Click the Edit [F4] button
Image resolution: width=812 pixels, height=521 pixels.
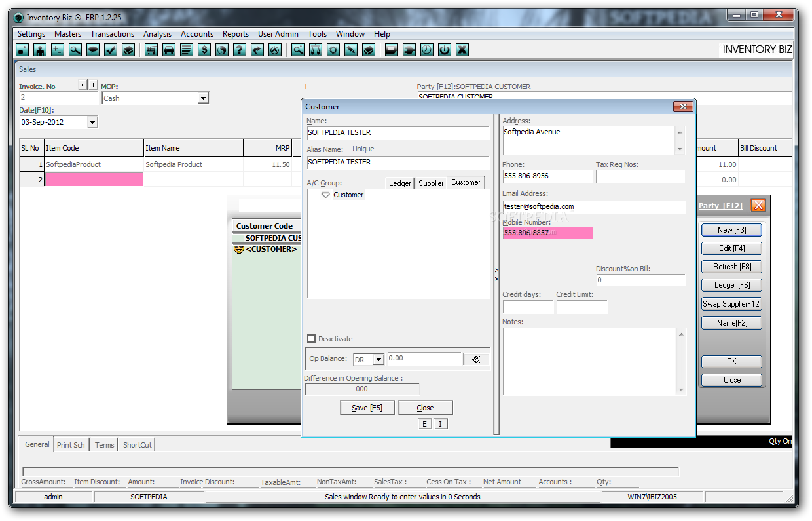coord(732,248)
